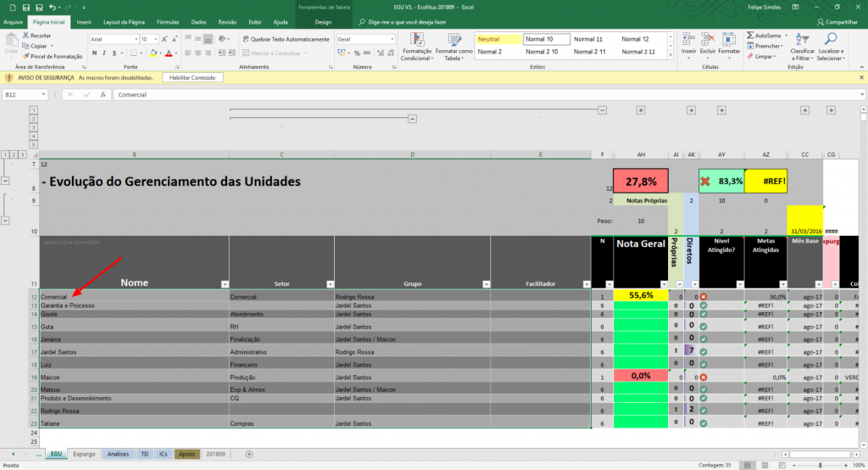This screenshot has height=470, width=868.
Task: Toggle italic formatting I button
Action: tap(104, 53)
